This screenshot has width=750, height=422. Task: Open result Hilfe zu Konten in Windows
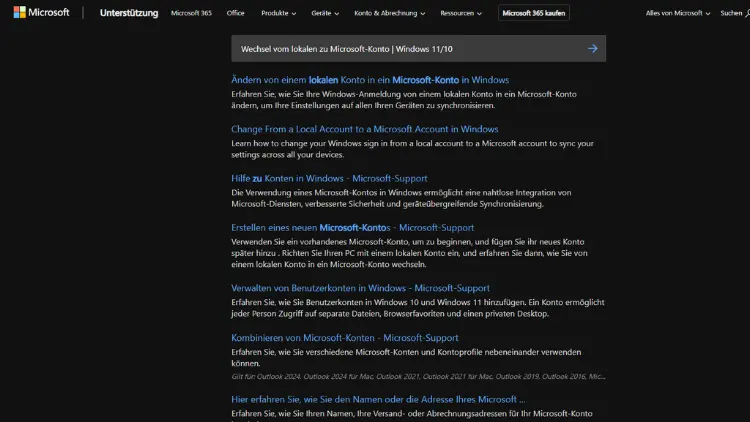[329, 178]
